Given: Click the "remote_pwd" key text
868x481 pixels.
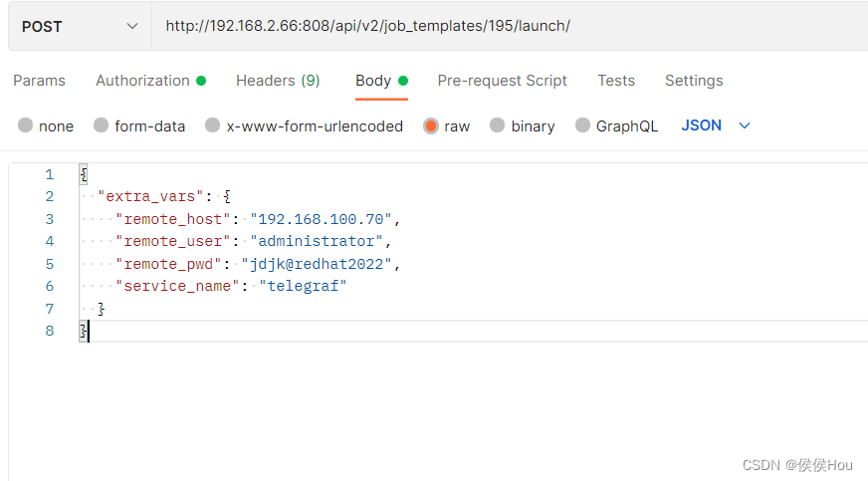Looking at the screenshot, I should [168, 264].
